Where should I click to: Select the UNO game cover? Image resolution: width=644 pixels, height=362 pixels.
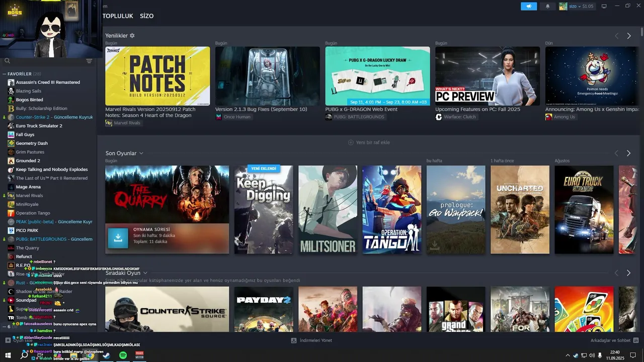pyautogui.click(x=584, y=309)
